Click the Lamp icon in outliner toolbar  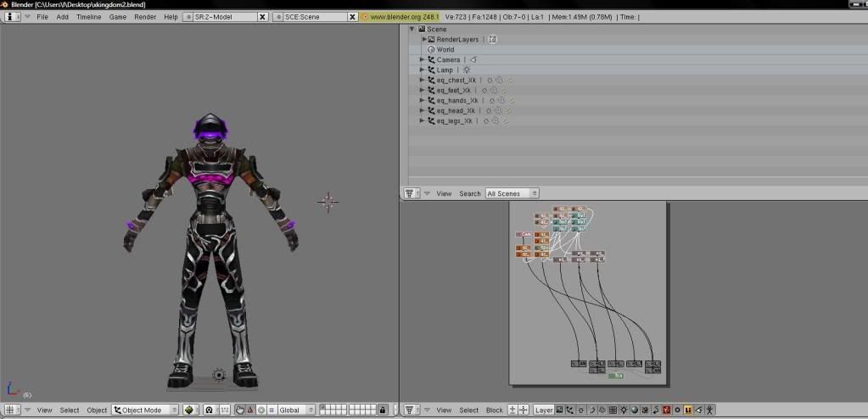[x=624, y=410]
